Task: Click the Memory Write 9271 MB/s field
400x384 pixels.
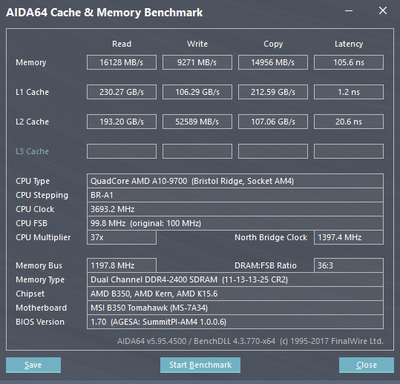Action: (197, 62)
